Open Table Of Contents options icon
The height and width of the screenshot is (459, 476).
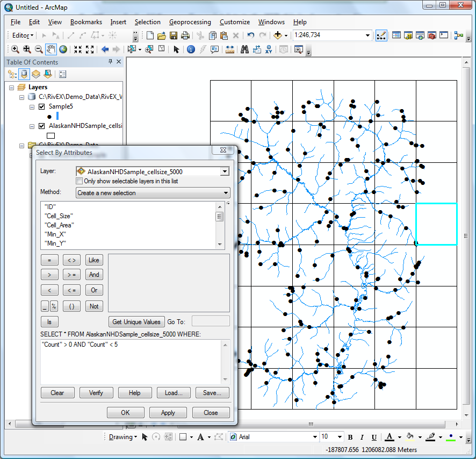62,74
